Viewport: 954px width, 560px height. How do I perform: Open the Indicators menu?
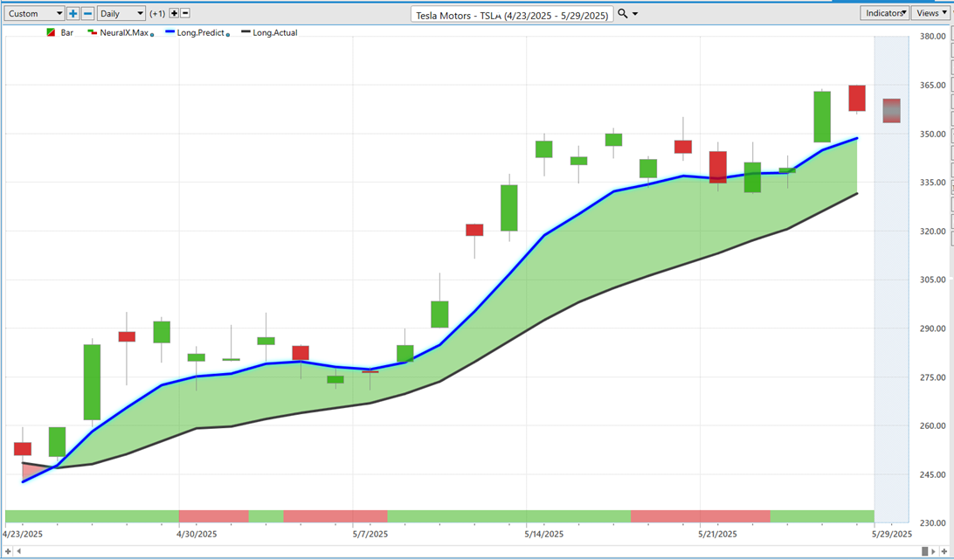tap(884, 13)
